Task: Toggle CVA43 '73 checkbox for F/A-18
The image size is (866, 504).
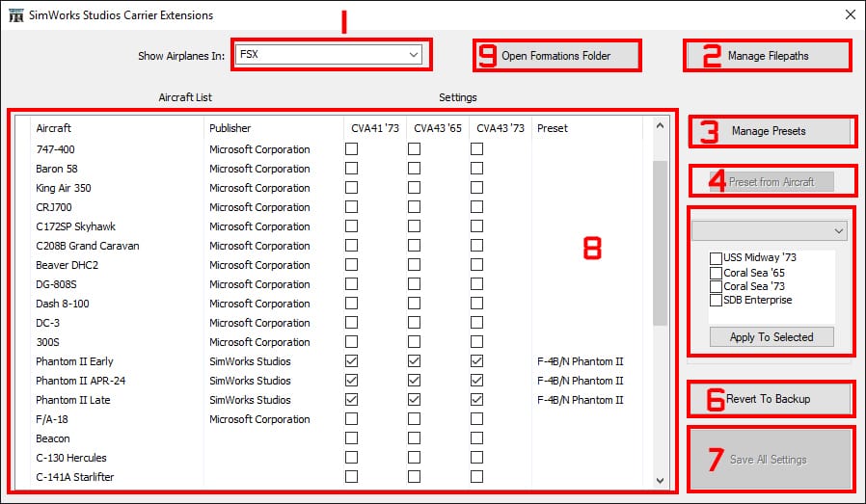Action: pyautogui.click(x=476, y=419)
